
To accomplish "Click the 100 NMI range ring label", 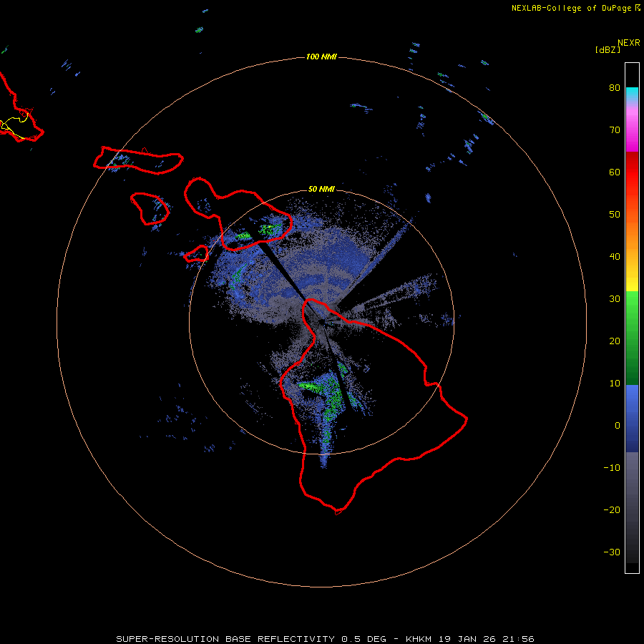I will click(321, 57).
